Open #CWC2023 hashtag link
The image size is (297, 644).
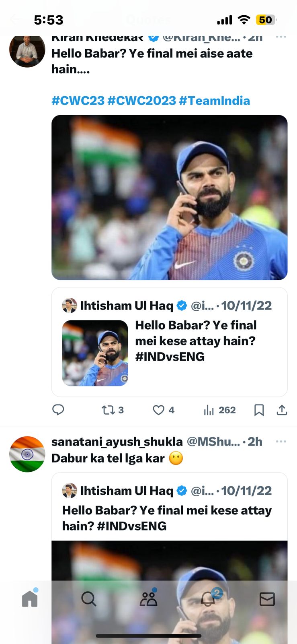141,101
